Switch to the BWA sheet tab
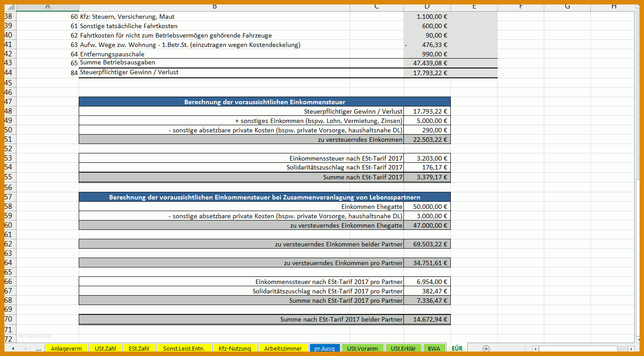This screenshot has height=356, width=644. pyautogui.click(x=434, y=348)
